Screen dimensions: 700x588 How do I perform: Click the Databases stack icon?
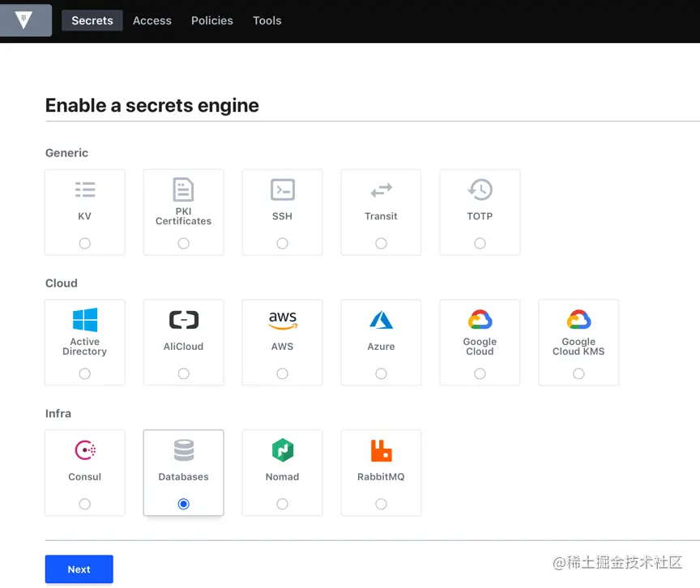point(183,450)
